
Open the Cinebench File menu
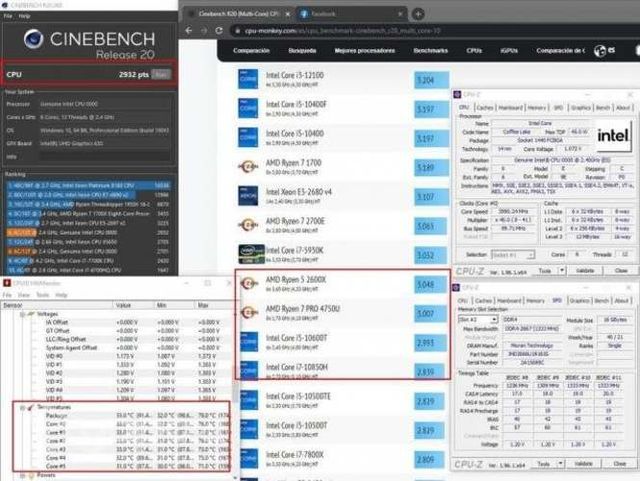tap(8, 16)
